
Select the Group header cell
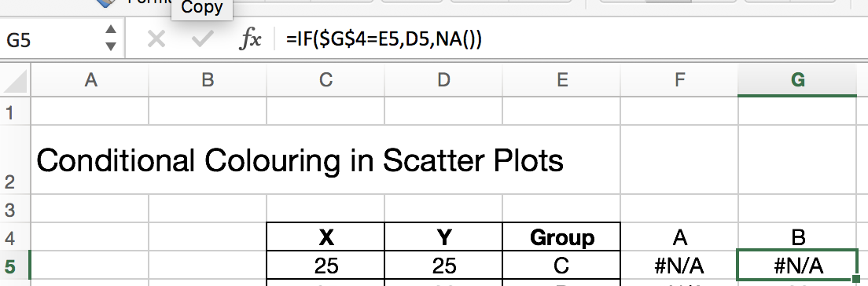pyautogui.click(x=561, y=237)
